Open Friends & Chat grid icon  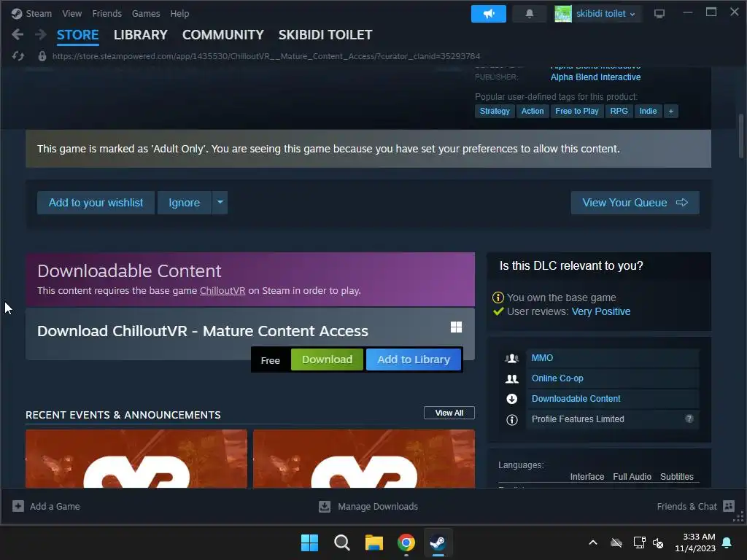coord(729,506)
